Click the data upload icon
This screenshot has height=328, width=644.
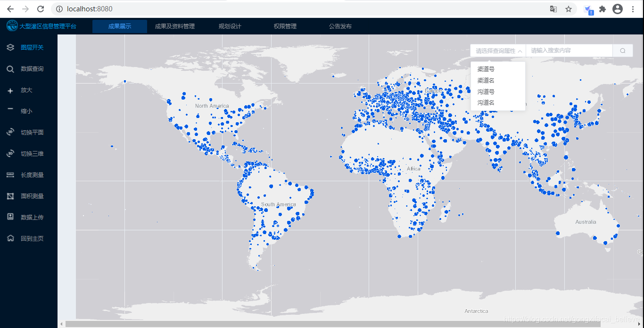(10, 217)
